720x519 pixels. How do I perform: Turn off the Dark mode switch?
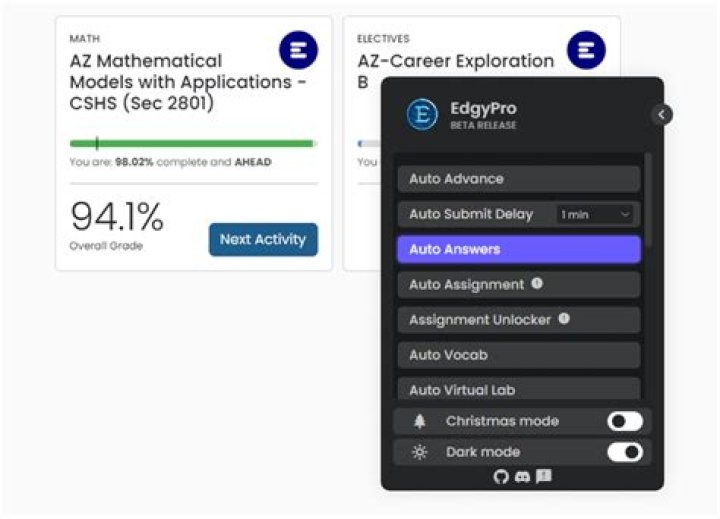coord(625,452)
